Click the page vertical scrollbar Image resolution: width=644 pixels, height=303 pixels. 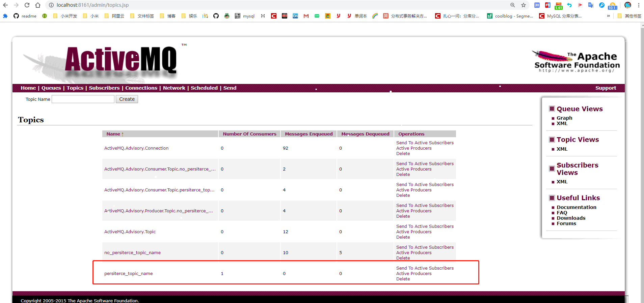[x=642, y=162]
